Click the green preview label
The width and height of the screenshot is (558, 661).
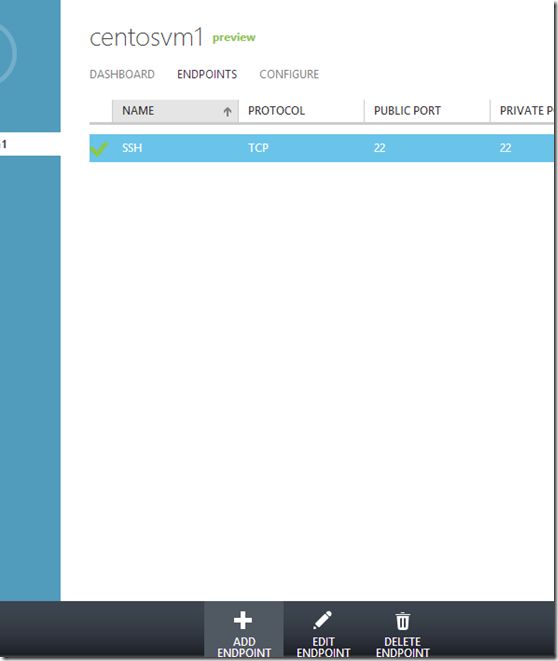coord(234,38)
